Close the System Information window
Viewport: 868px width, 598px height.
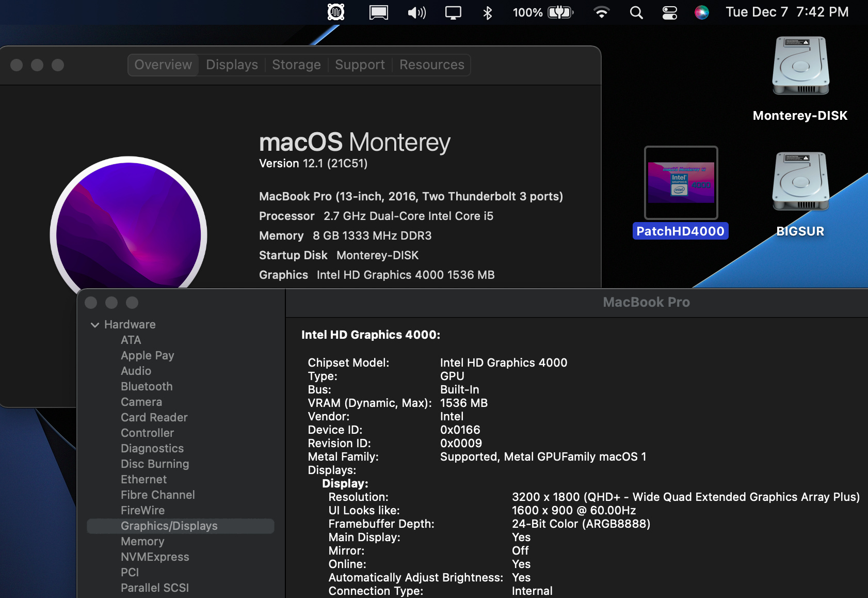(x=91, y=303)
